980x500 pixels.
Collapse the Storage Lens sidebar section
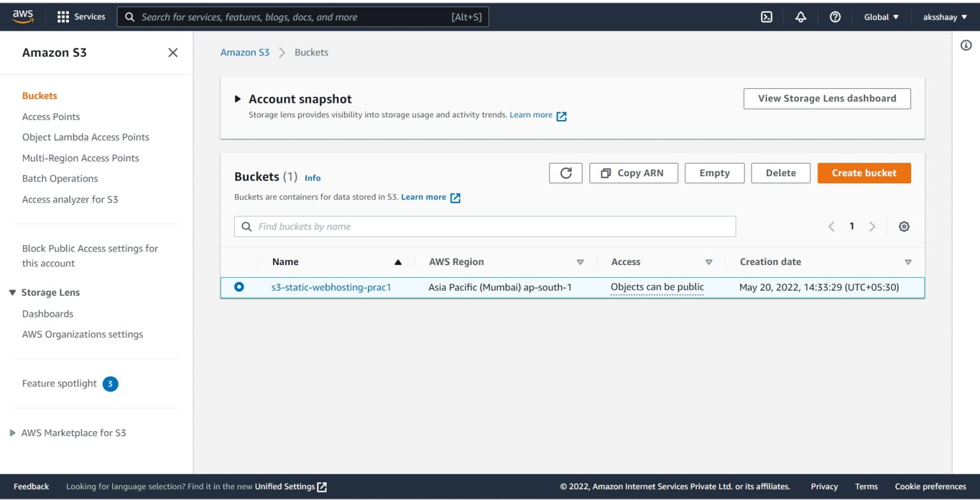(x=12, y=292)
